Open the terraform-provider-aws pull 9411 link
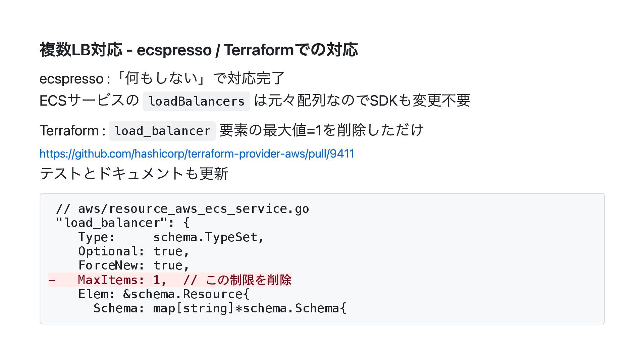Viewport: 644px width, 362px height. (197, 154)
